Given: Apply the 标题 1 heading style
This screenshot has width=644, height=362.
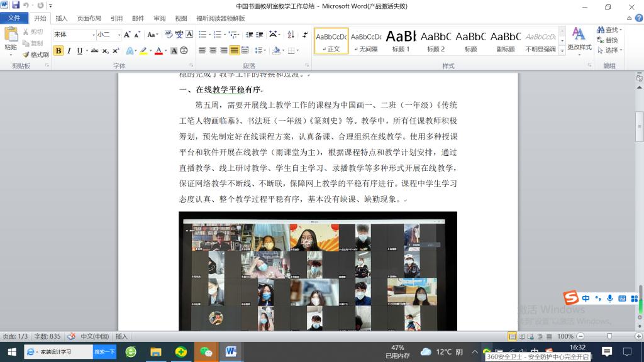Looking at the screenshot, I should click(x=401, y=41).
